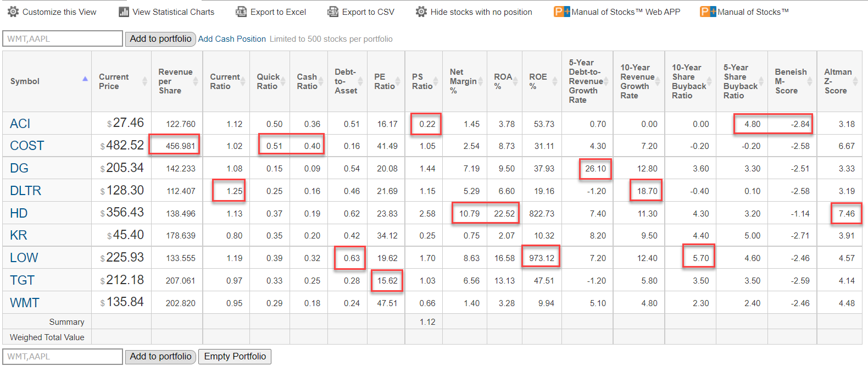The image size is (868, 377).
Task: Click the Manual of Stocks Web APP icon
Action: click(562, 12)
